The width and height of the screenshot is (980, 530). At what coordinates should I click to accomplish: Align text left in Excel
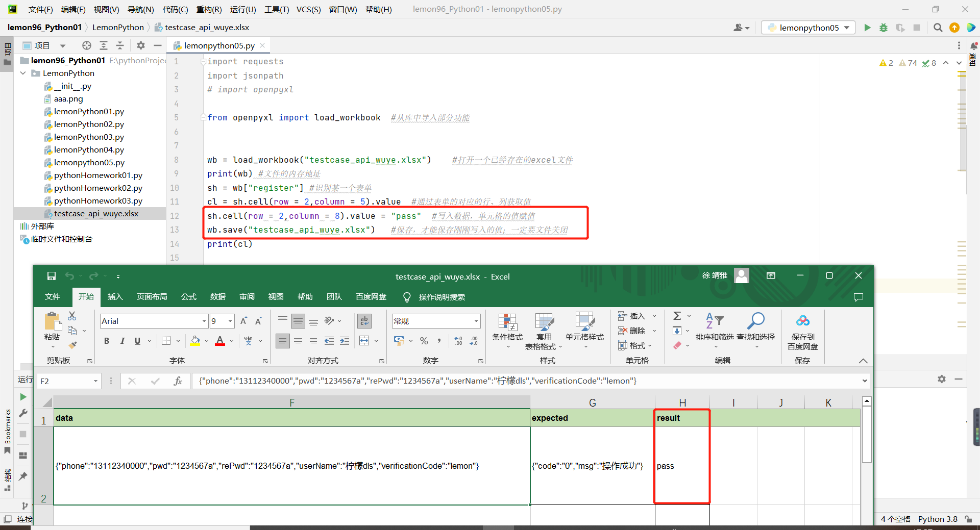tap(282, 341)
